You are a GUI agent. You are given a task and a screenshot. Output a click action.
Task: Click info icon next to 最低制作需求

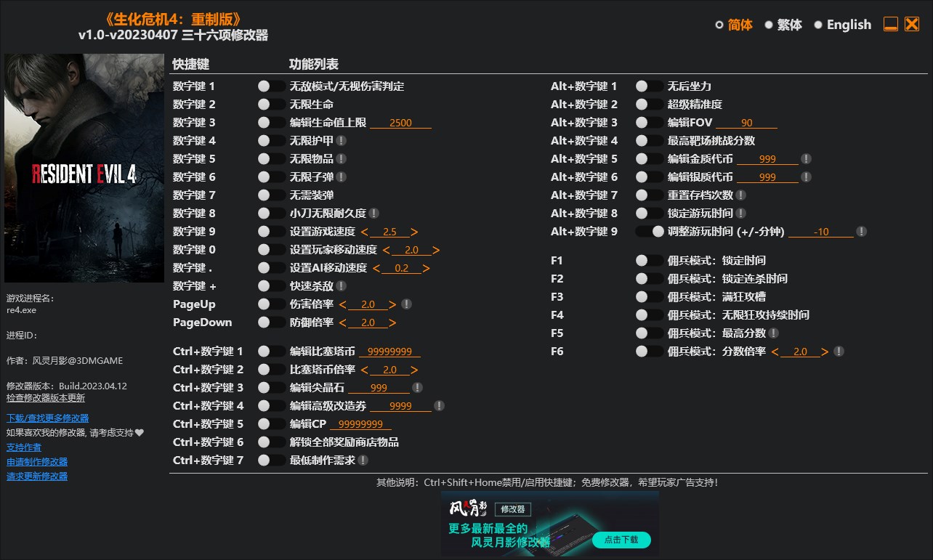363,460
